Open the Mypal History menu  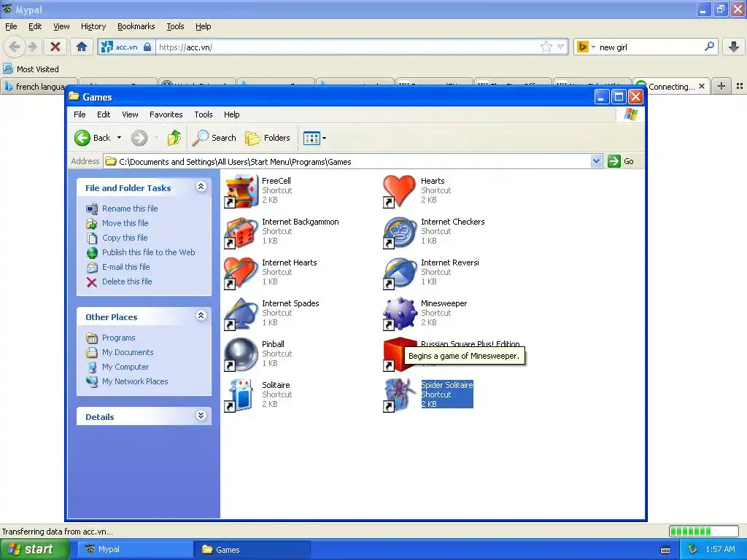point(93,26)
